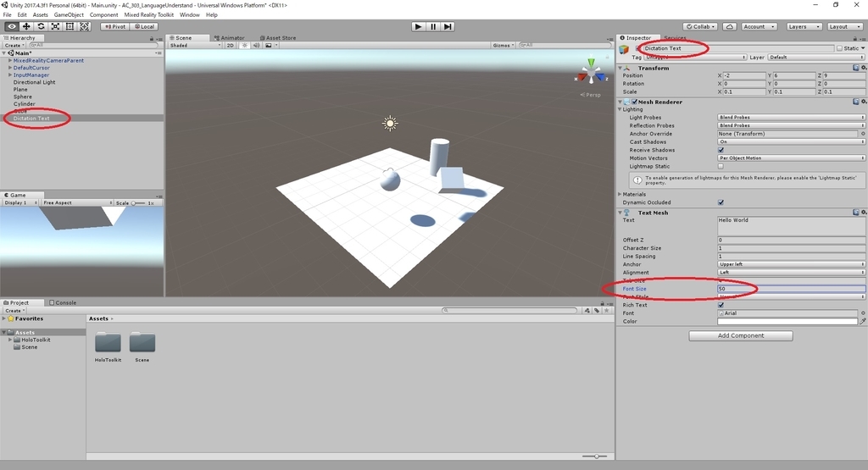Open the HoloToolkit folder thumbnail

coord(108,342)
